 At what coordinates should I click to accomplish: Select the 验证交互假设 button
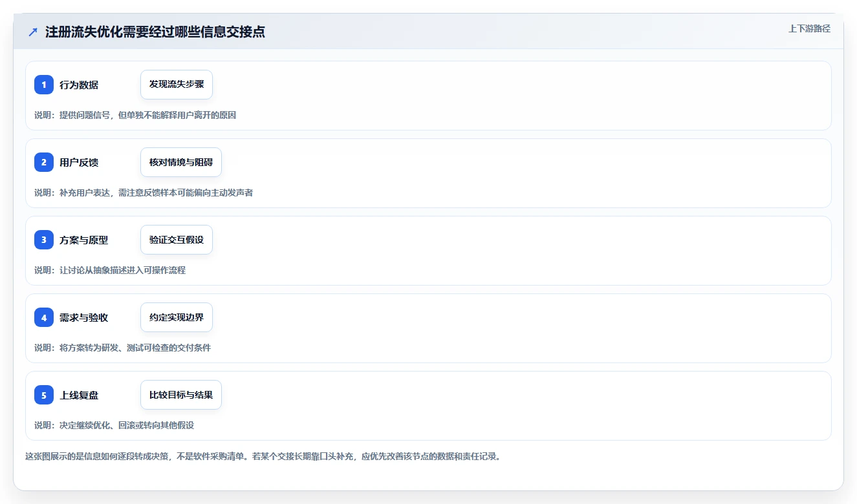(177, 240)
